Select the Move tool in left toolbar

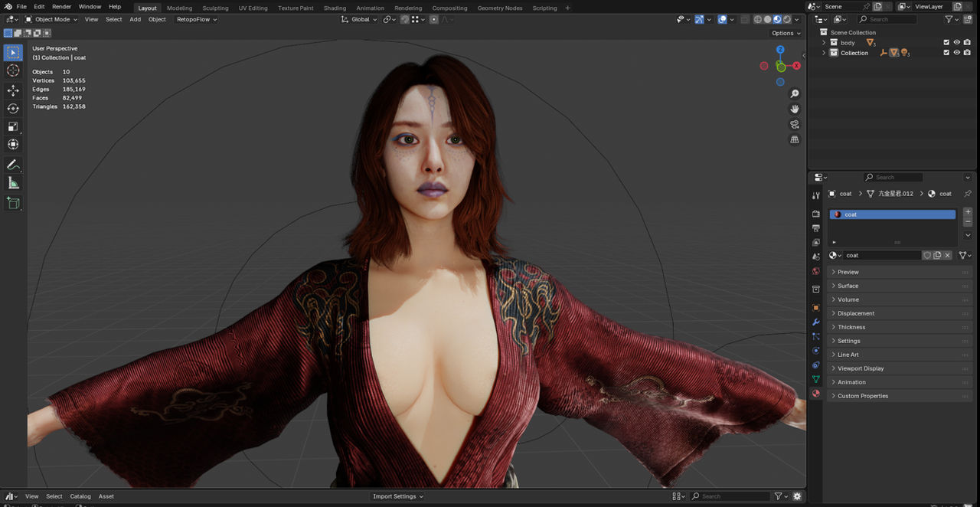[13, 90]
